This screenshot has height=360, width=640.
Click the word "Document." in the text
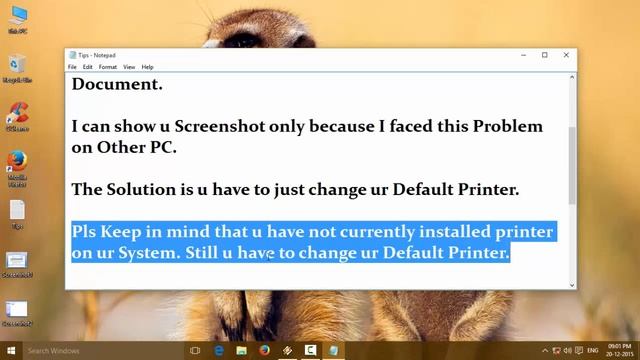coord(117,84)
